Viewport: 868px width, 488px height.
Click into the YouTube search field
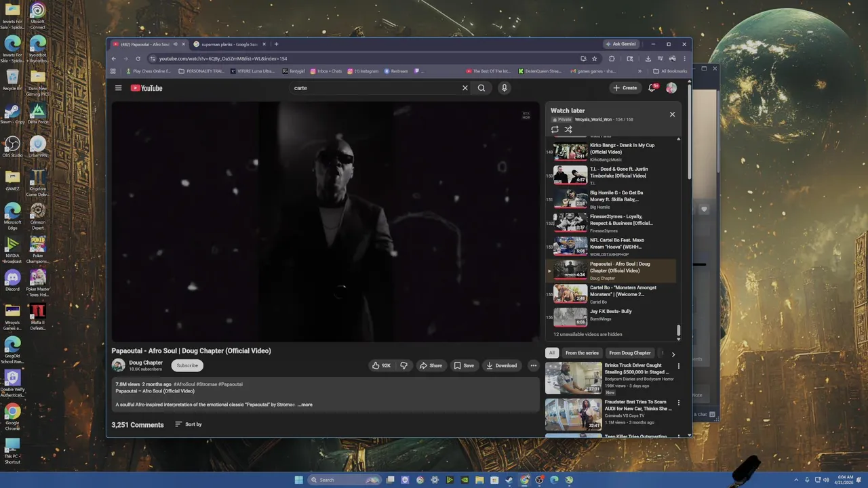376,88
